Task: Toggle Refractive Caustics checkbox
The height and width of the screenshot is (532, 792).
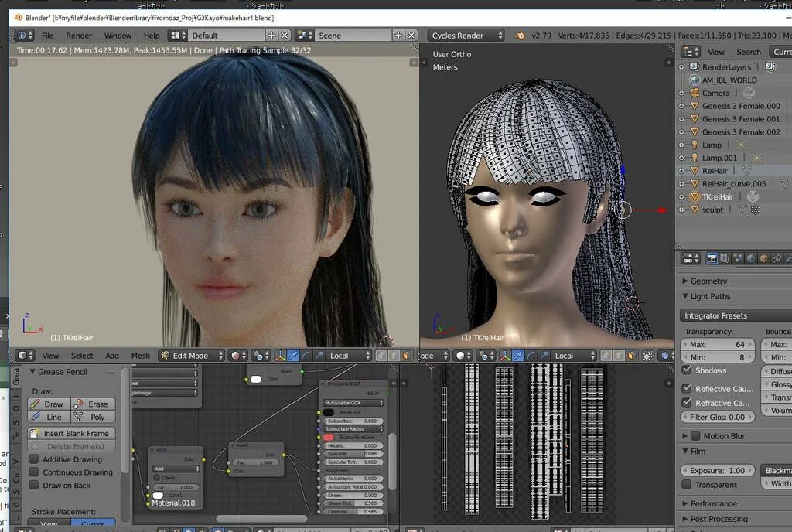Action: 687,403
